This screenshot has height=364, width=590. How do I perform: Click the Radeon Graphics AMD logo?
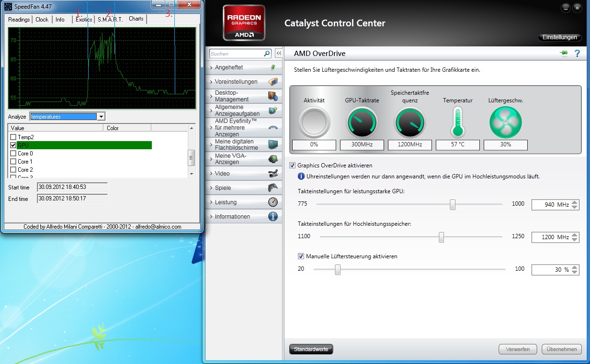coord(244,22)
